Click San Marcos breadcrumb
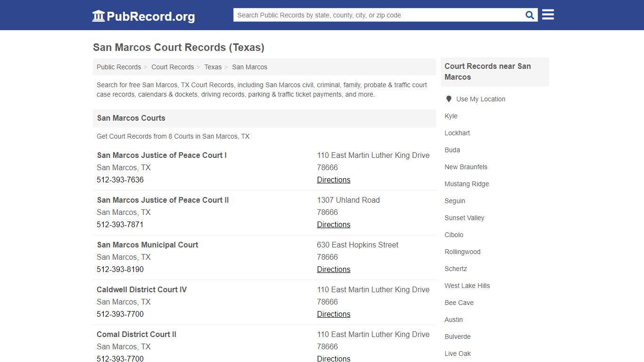The height and width of the screenshot is (362, 644). (249, 67)
